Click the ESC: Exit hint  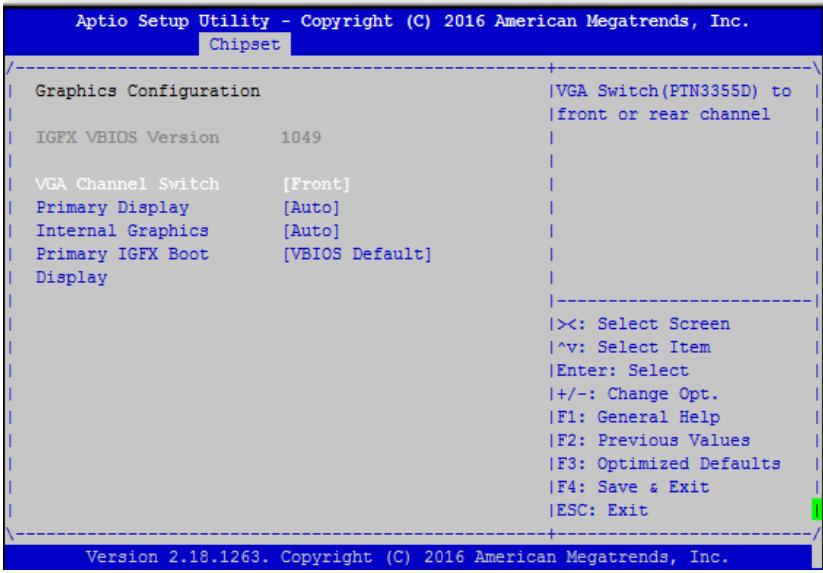603,510
